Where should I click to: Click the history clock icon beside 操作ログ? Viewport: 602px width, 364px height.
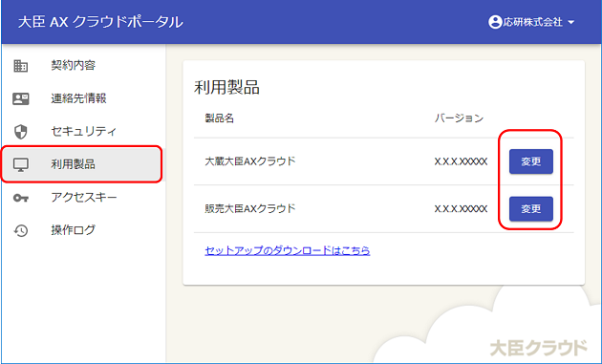point(21,231)
